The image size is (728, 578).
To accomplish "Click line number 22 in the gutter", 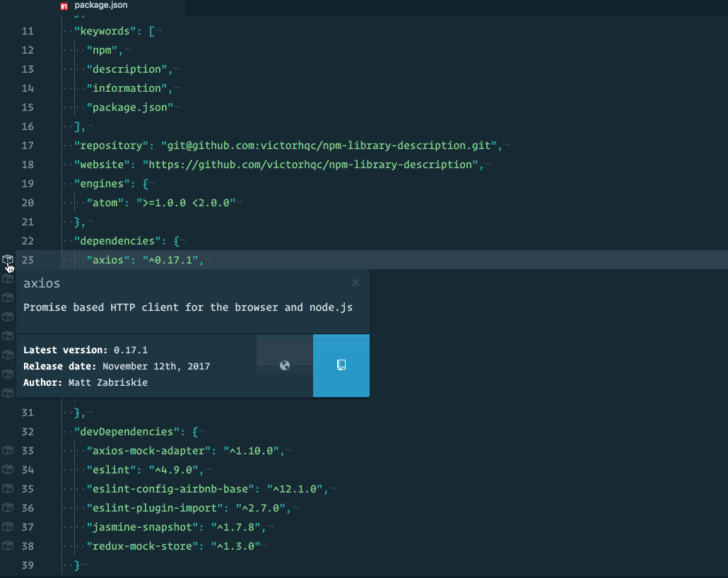I will pyautogui.click(x=28, y=241).
